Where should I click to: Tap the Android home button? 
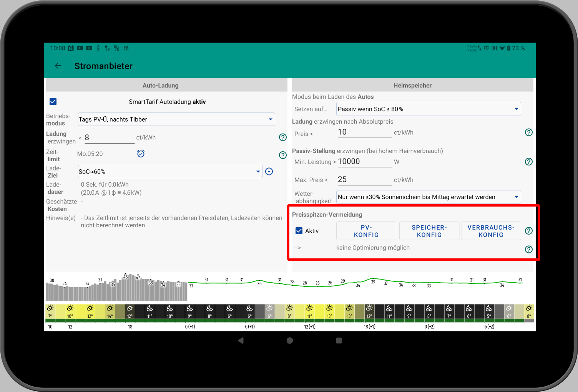coord(290,341)
